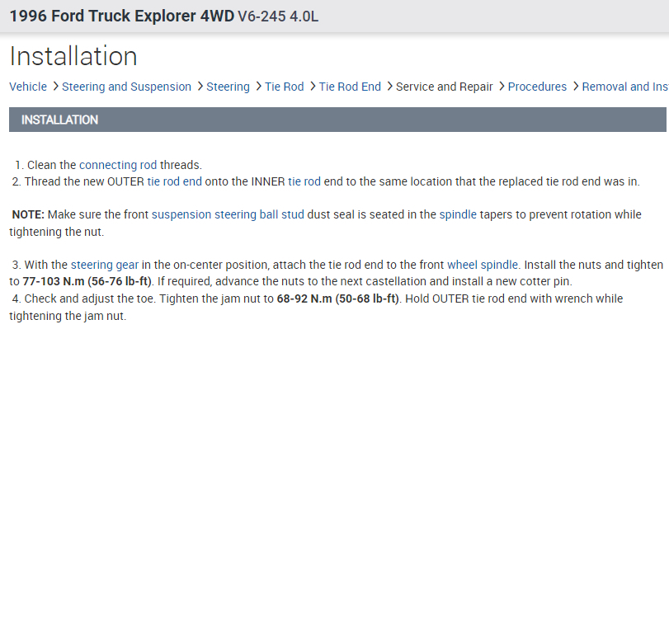Open Steering and Suspension breadcrumb
The image size is (669, 644).
click(126, 87)
